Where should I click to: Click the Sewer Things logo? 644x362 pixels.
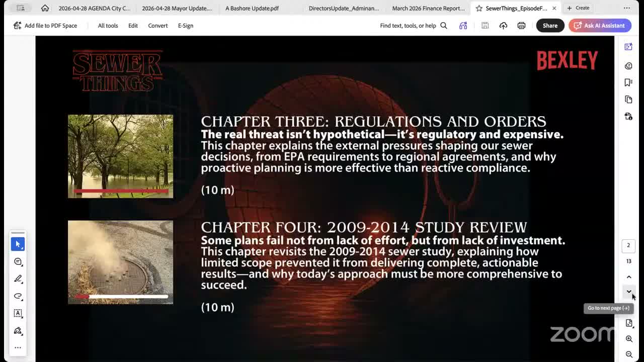click(117, 71)
